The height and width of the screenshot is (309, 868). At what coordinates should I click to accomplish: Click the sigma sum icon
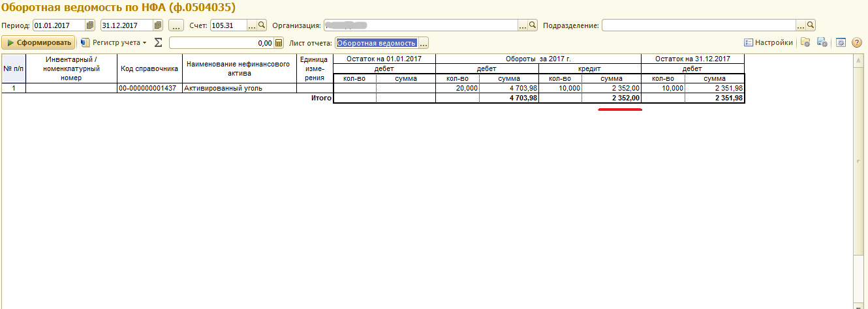click(x=158, y=43)
